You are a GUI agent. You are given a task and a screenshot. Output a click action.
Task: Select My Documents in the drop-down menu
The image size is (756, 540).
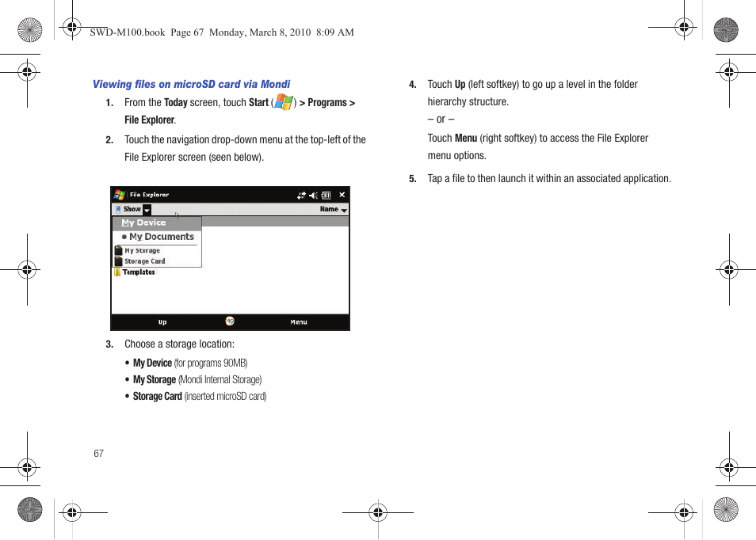pyautogui.click(x=157, y=237)
